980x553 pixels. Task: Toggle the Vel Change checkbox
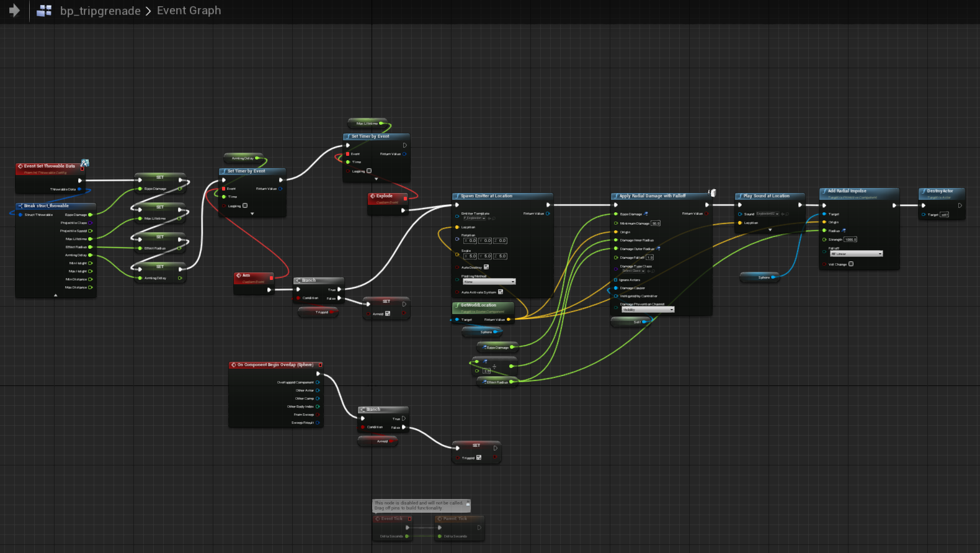851,264
